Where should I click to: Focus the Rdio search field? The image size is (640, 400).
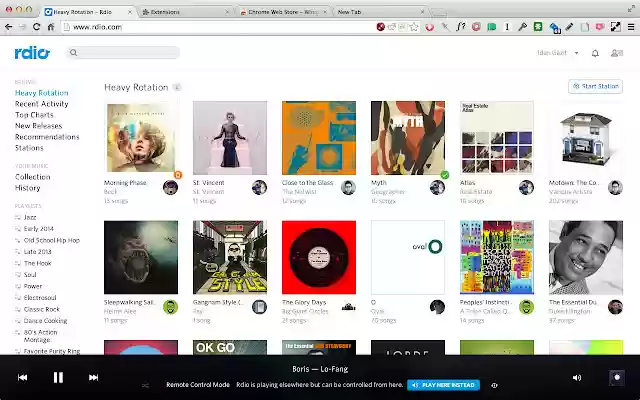click(x=123, y=52)
